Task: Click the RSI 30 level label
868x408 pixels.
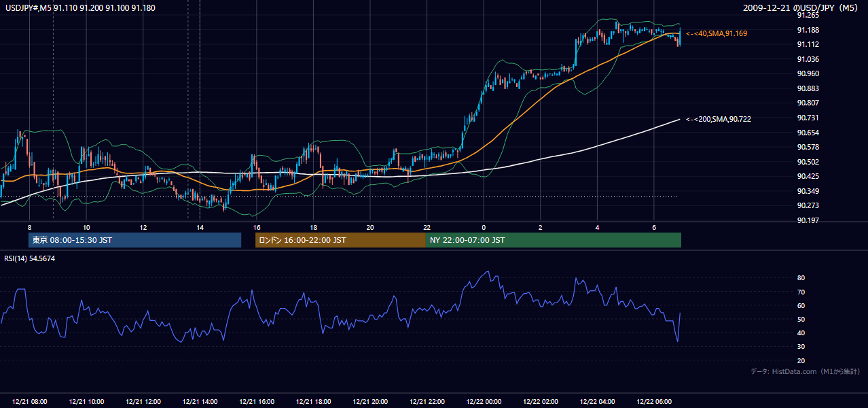Action: 801,347
